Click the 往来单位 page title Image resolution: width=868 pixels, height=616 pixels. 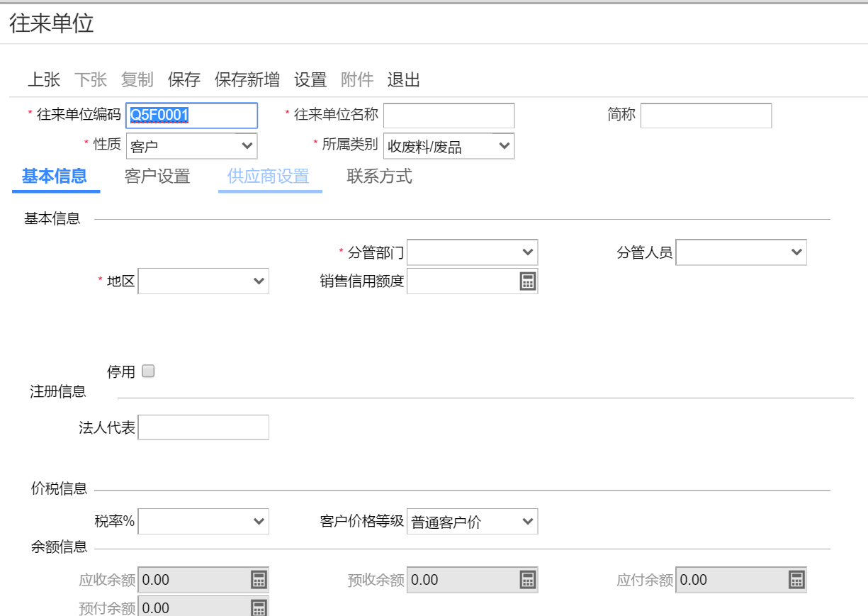(x=52, y=23)
